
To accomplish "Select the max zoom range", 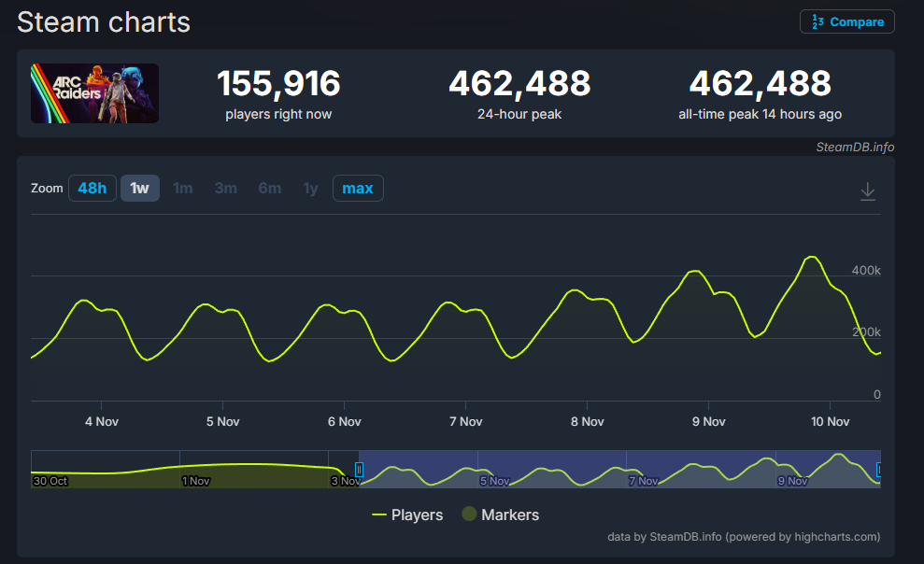I will (357, 189).
